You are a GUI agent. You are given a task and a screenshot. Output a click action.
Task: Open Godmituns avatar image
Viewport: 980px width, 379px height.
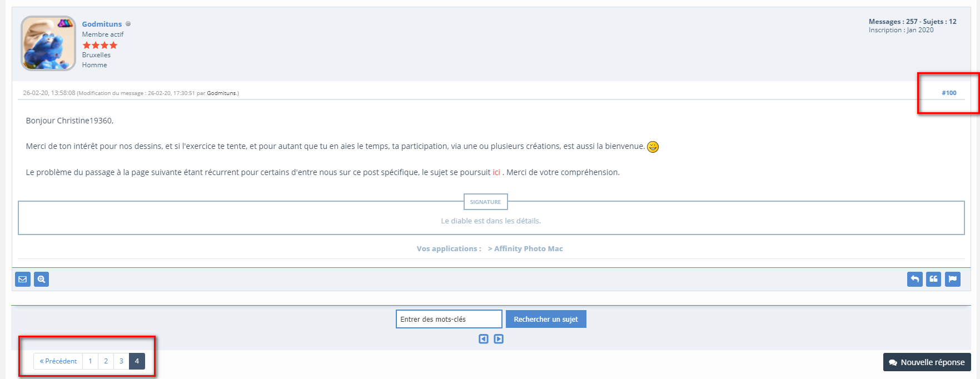[48, 43]
